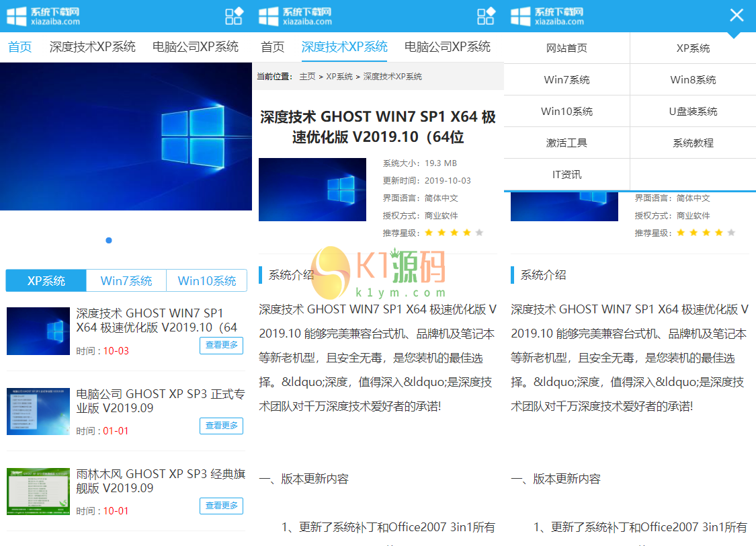Select Win8系统 in the navigation menu
Viewport: 756px width, 546px height.
point(693,79)
